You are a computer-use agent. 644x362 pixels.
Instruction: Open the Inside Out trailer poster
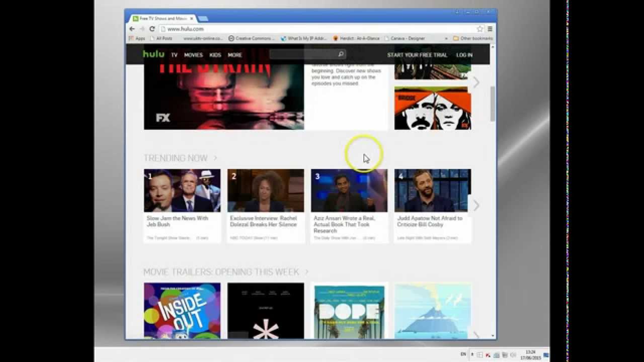click(182, 311)
